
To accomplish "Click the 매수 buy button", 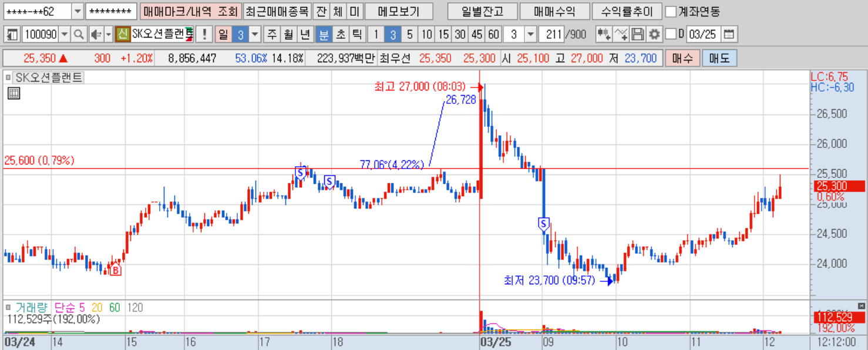I will tap(682, 58).
